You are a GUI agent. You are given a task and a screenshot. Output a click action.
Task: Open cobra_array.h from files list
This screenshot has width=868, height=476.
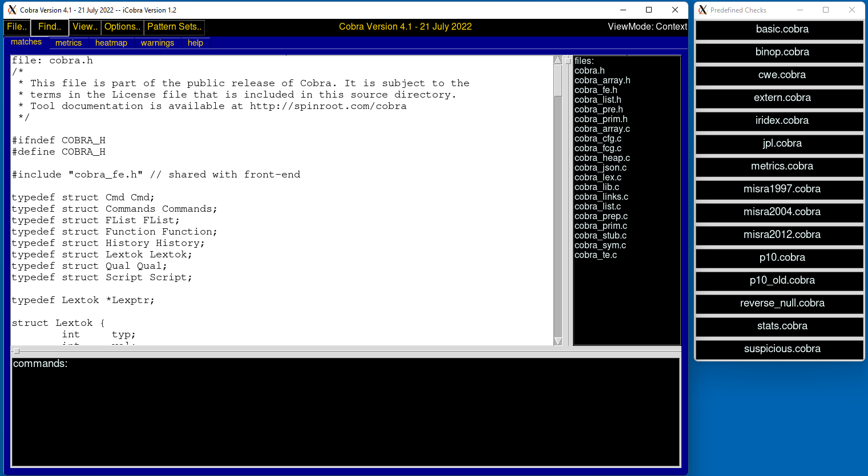(602, 80)
